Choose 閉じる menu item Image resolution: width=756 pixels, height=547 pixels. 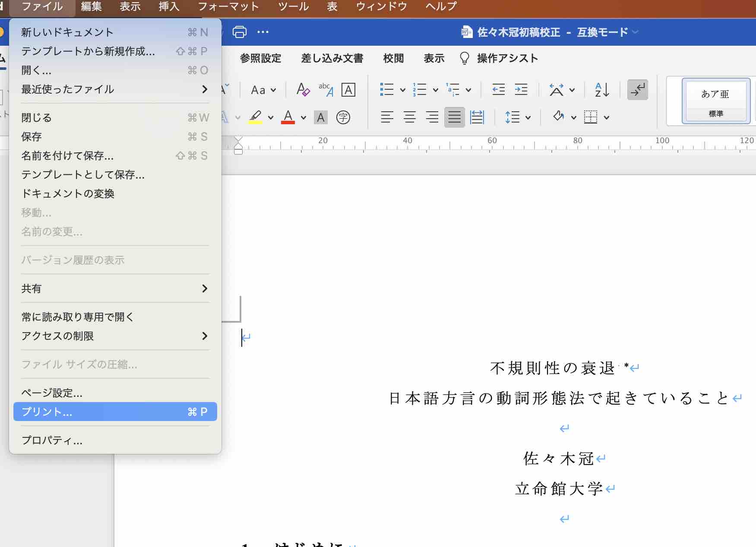tap(115, 118)
